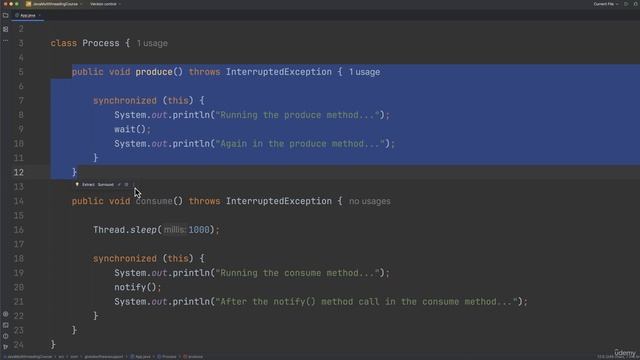
Task: Click Surround in the floating toolbar
Action: pos(106,184)
